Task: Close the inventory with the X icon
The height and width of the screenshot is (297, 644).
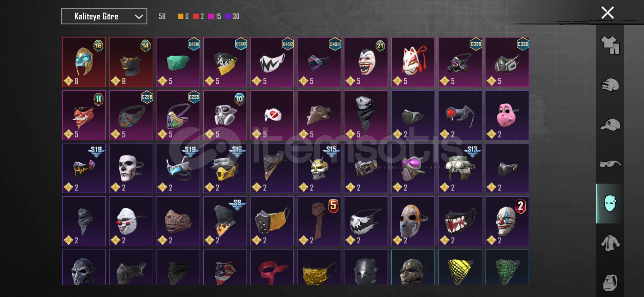Action: (607, 13)
